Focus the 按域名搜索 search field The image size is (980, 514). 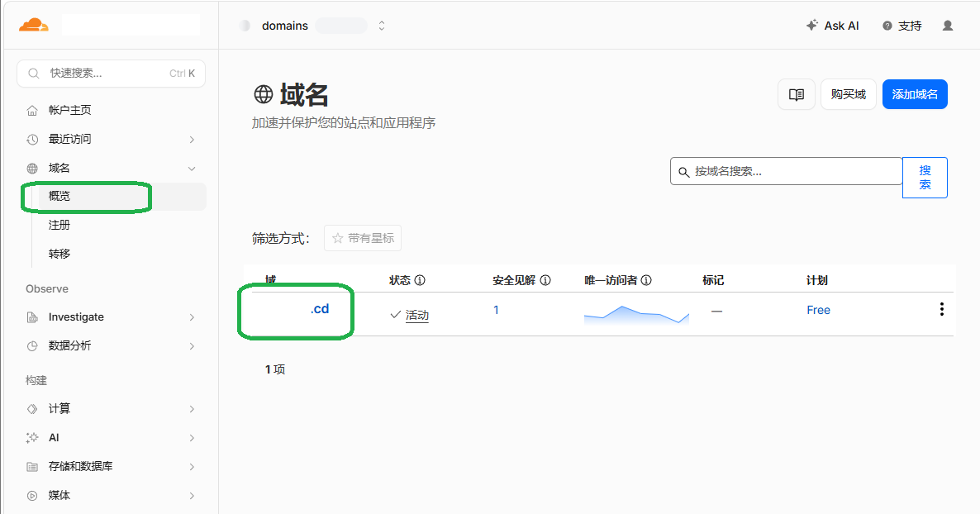787,171
